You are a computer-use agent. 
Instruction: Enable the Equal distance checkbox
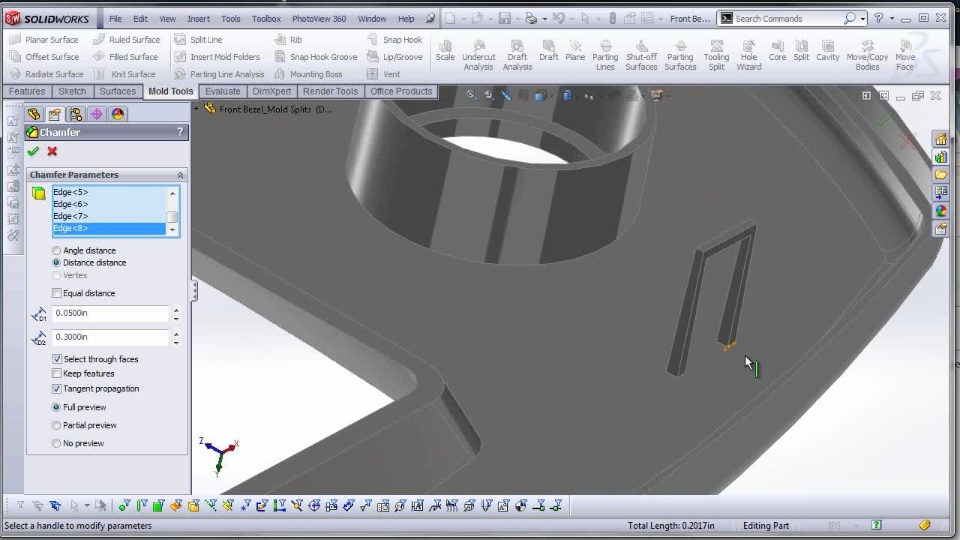coord(57,293)
